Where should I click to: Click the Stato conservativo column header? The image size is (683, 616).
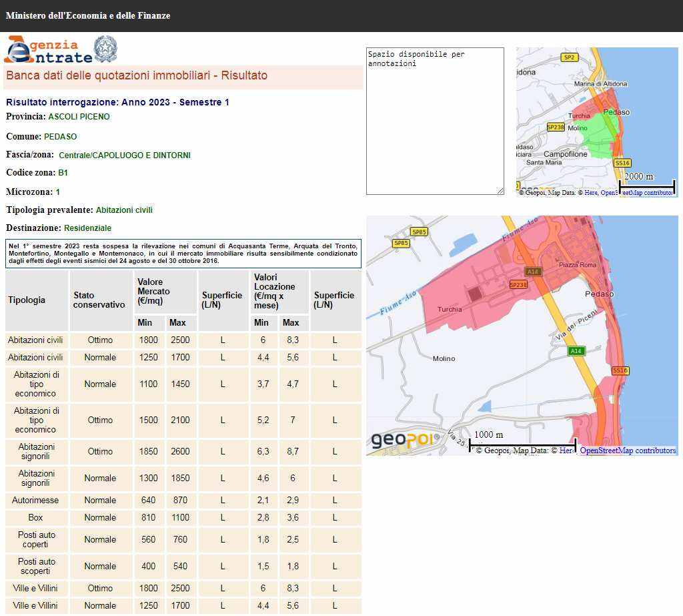99,300
